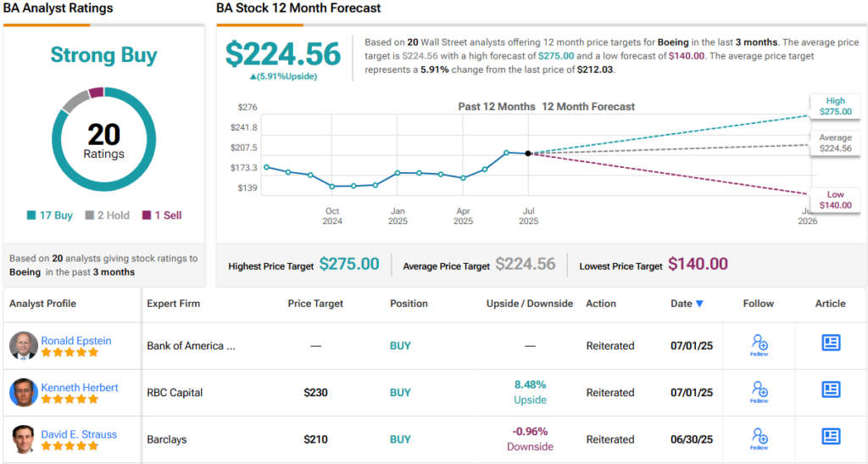Click the Expert Firm column header
The image size is (868, 464).
pos(173,304)
